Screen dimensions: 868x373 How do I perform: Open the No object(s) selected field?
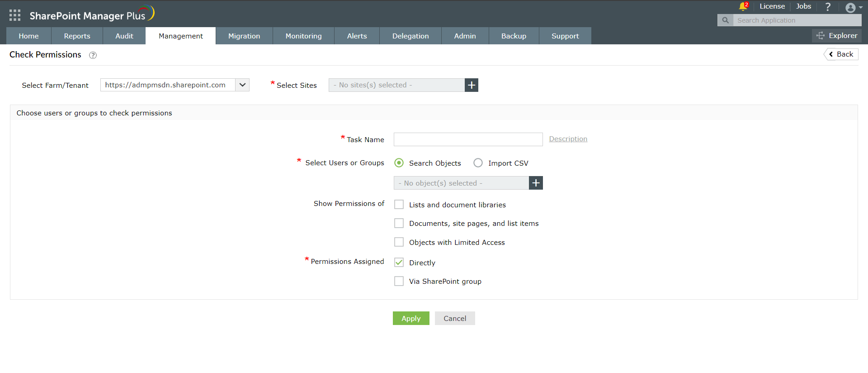pos(461,183)
